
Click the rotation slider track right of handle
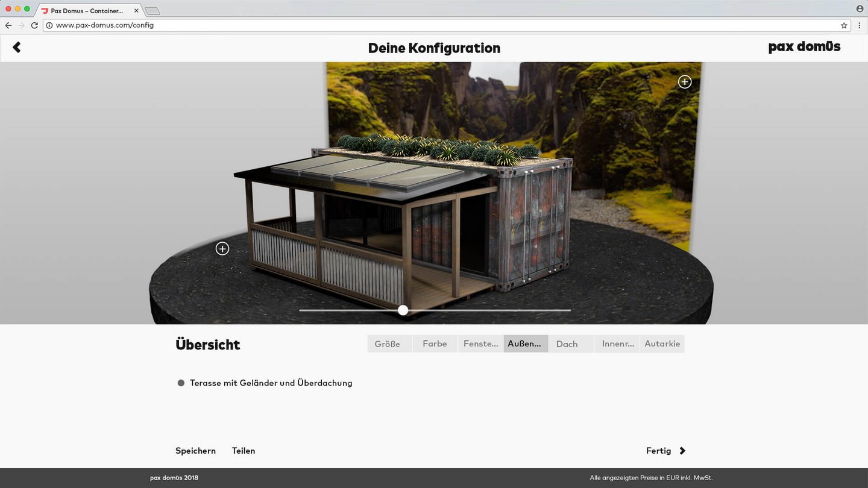point(489,310)
